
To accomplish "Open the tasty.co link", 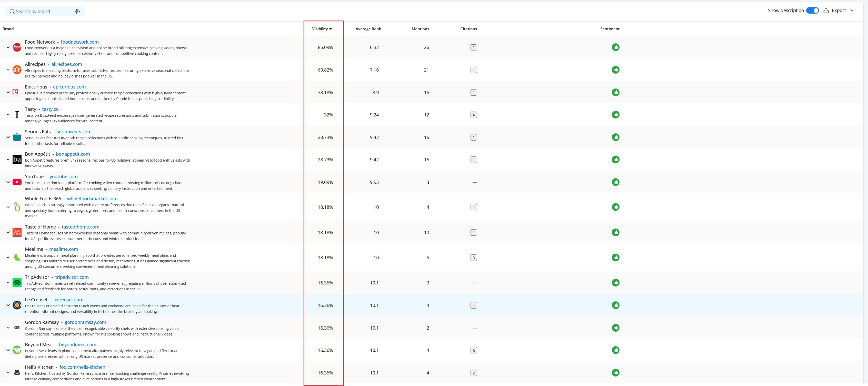I will pos(50,109).
